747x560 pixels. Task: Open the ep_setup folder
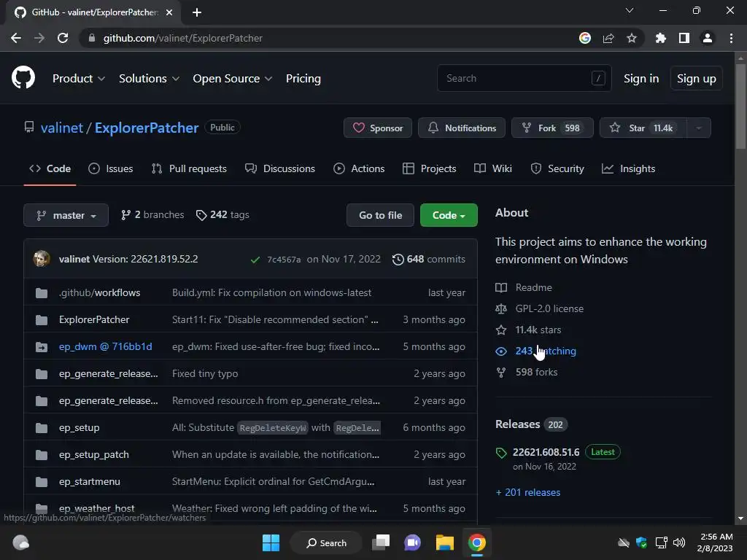tap(79, 427)
